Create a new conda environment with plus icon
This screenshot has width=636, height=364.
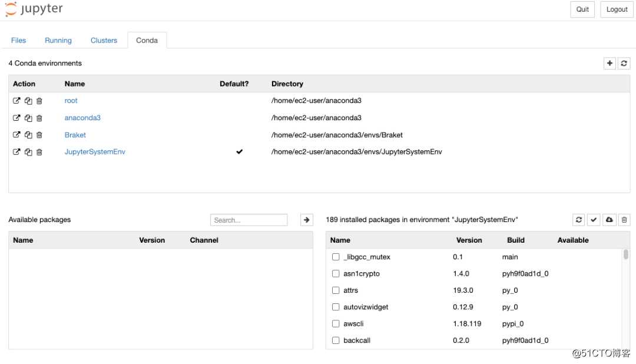(609, 63)
